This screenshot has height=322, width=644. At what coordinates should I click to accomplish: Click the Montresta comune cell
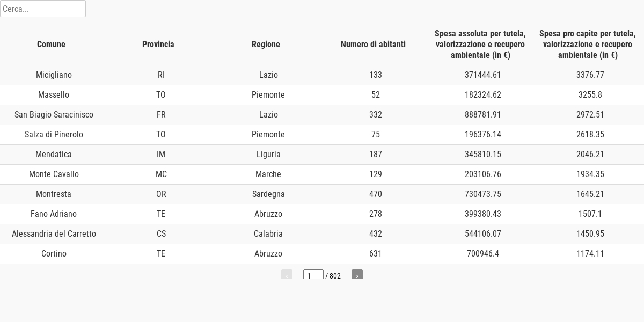point(54,194)
